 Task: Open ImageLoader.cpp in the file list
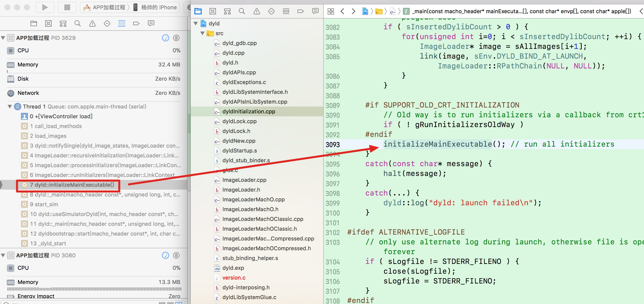tap(244, 180)
